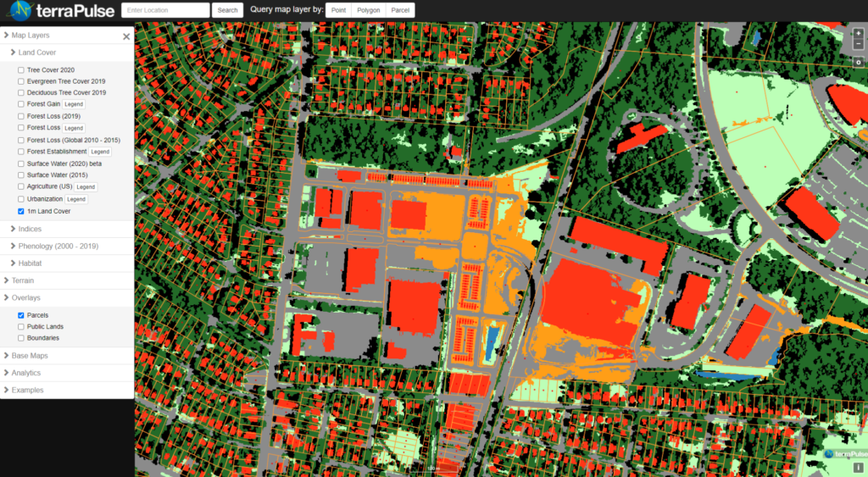Check the Public Lands overlay
Screen dimensions: 868x477
click(21, 326)
